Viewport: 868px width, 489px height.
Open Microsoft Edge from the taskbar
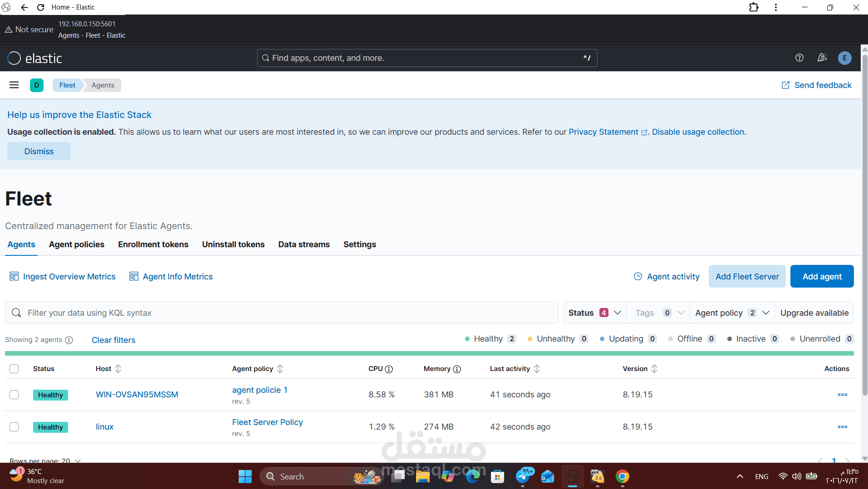[x=473, y=476]
